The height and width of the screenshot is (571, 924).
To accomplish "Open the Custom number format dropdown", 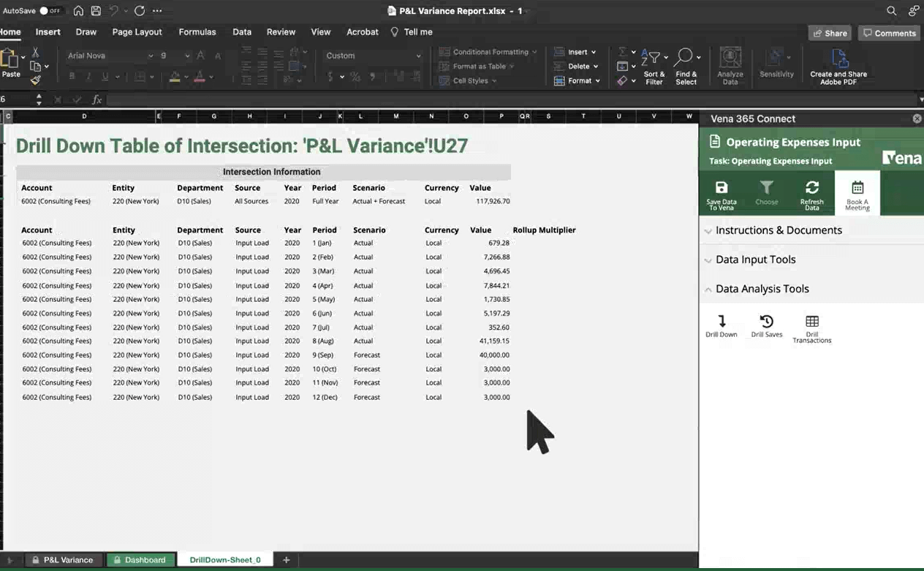I will 417,56.
